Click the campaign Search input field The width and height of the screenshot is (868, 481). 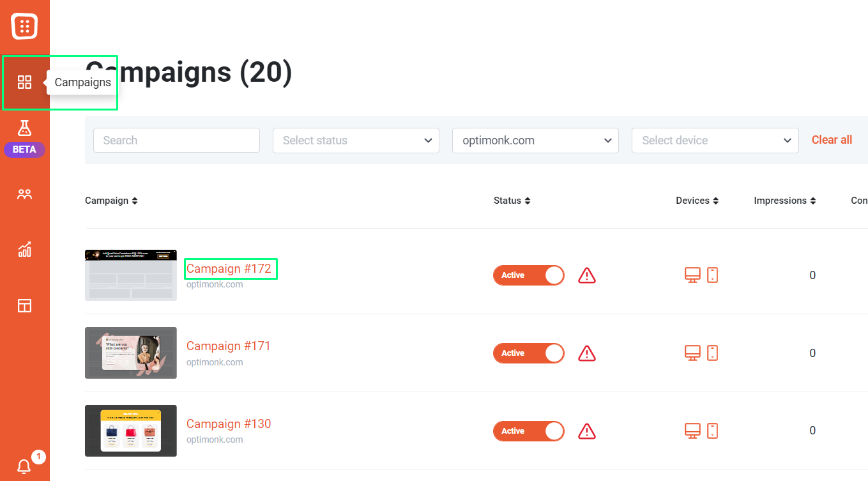(176, 141)
